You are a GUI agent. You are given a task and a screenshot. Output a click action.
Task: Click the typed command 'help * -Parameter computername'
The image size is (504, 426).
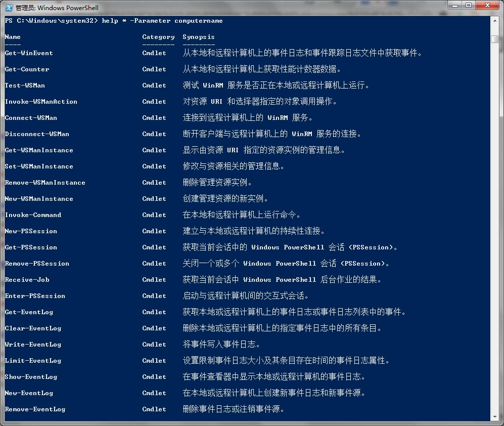(x=162, y=21)
